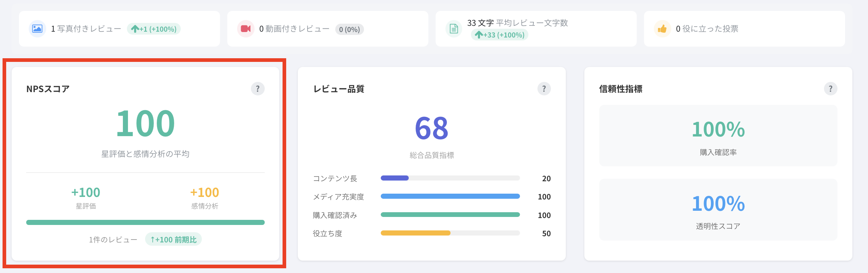This screenshot has width=868, height=273.
Task: Click the +33 (+100%) text length badge
Action: 500,35
